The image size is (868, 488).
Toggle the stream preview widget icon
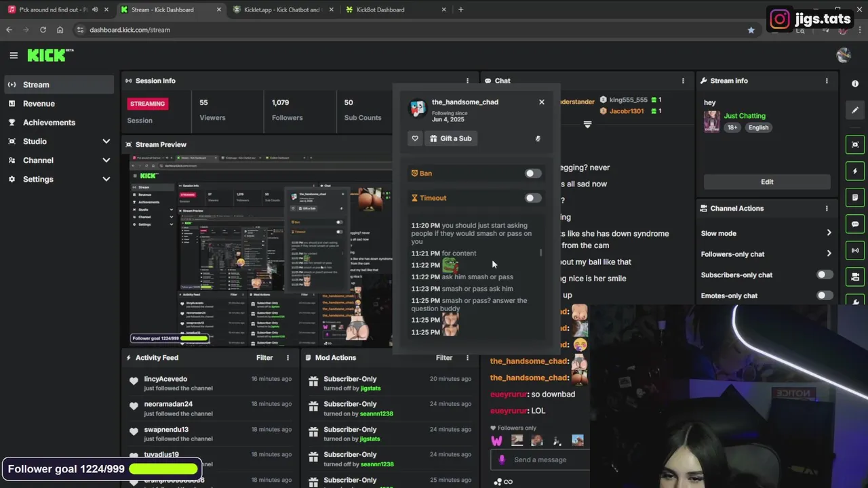(x=855, y=144)
